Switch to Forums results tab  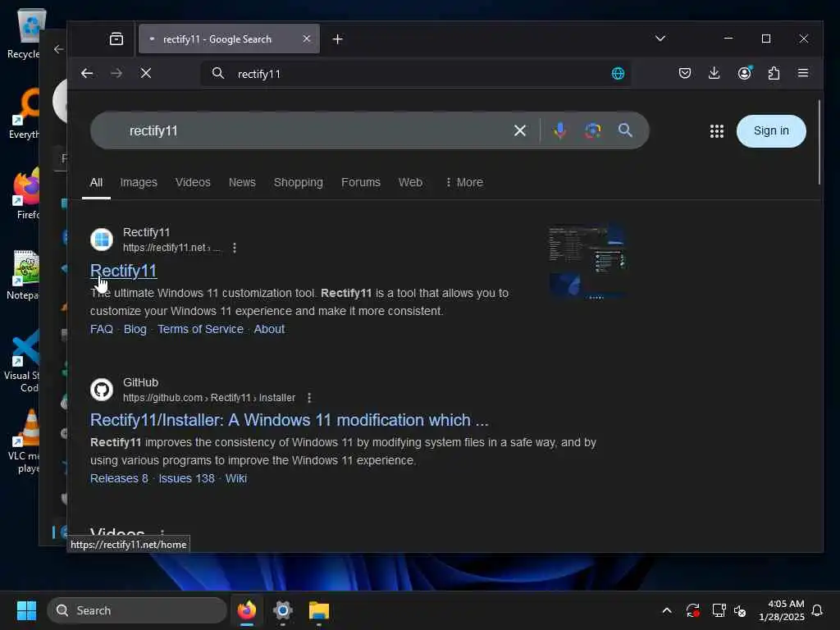(x=361, y=183)
